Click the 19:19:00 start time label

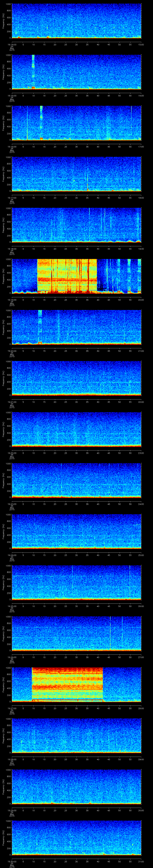click(x=12, y=300)
